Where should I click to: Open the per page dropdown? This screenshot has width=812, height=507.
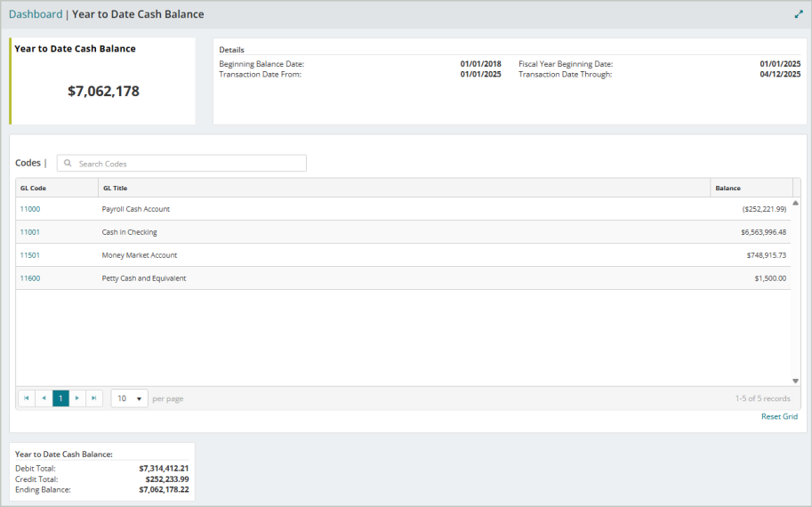pos(130,398)
